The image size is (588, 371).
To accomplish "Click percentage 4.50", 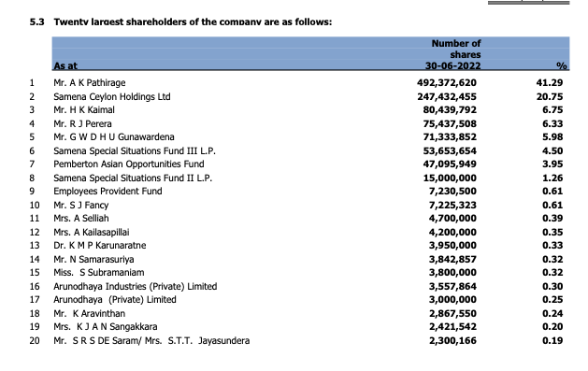I will 552,151.
